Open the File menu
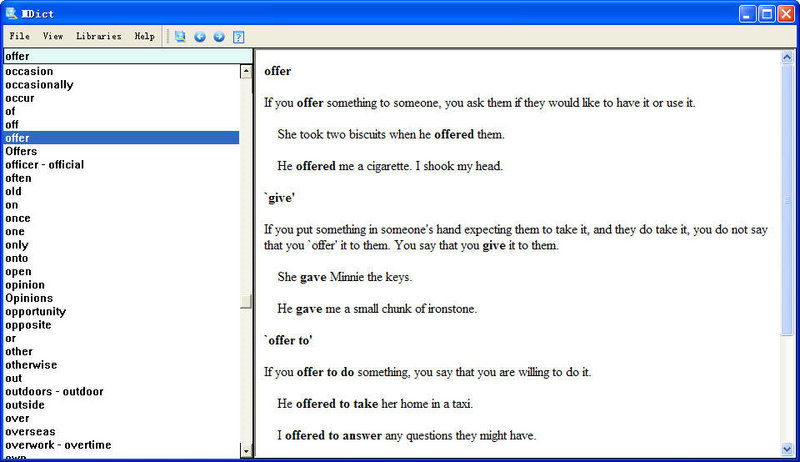The height and width of the screenshot is (462, 800). point(20,37)
